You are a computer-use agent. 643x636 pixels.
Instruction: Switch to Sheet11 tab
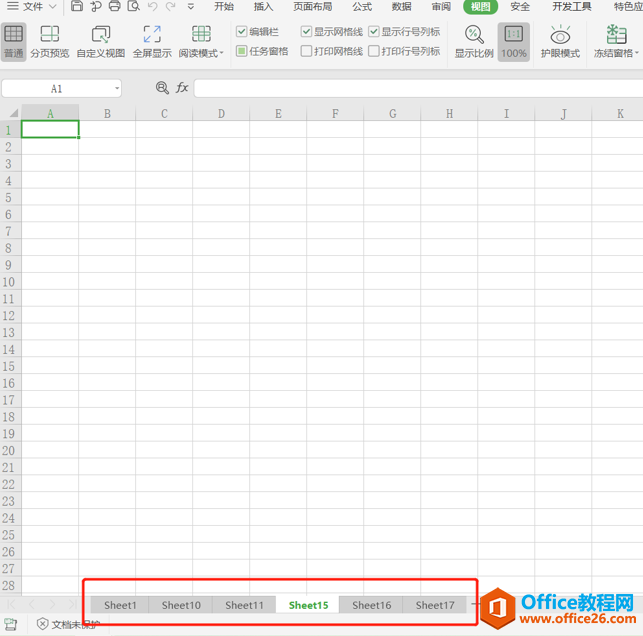pyautogui.click(x=244, y=605)
